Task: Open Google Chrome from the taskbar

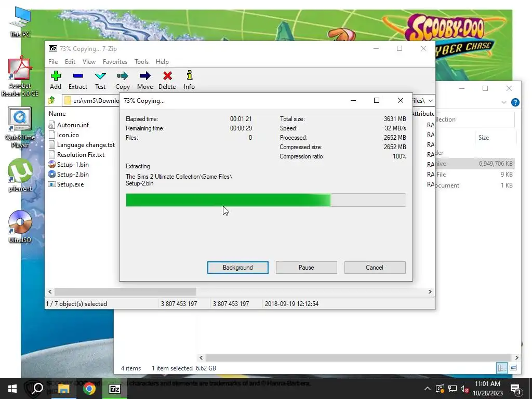Action: pos(89,389)
